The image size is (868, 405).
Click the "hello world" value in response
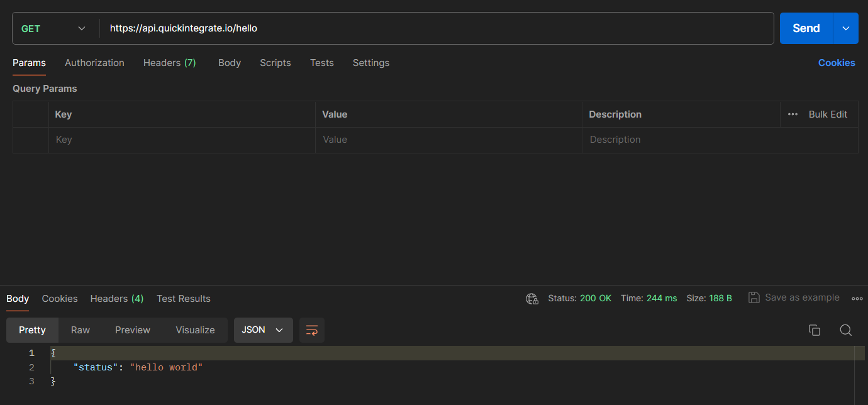167,367
